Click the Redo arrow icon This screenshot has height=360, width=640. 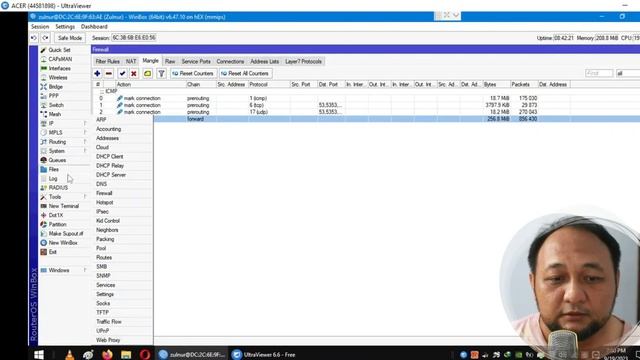45,38
